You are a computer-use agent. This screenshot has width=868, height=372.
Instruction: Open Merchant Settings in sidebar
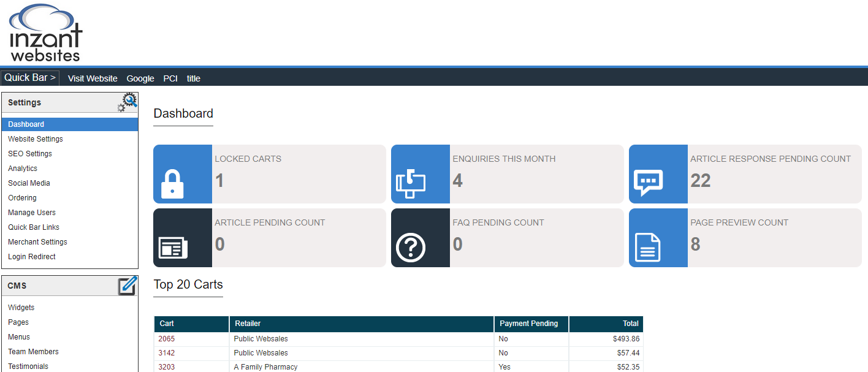coord(37,242)
